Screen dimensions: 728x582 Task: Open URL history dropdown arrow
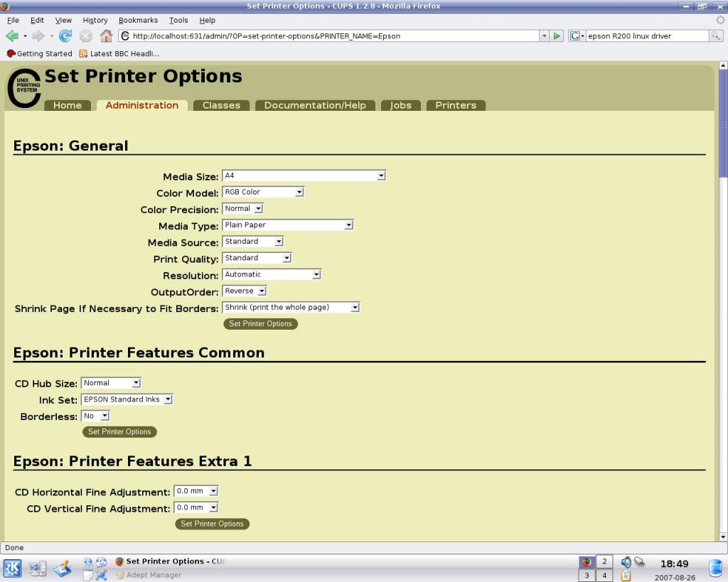pyautogui.click(x=544, y=36)
